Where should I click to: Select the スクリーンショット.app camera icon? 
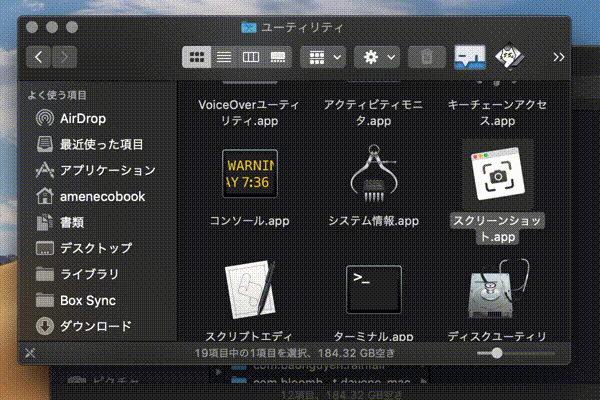point(497,176)
